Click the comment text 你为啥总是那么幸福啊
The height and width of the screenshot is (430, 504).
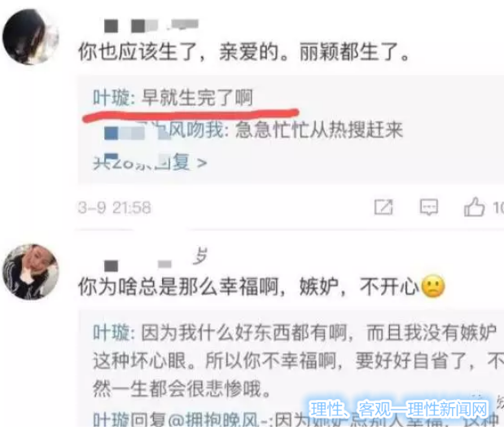tap(178, 286)
